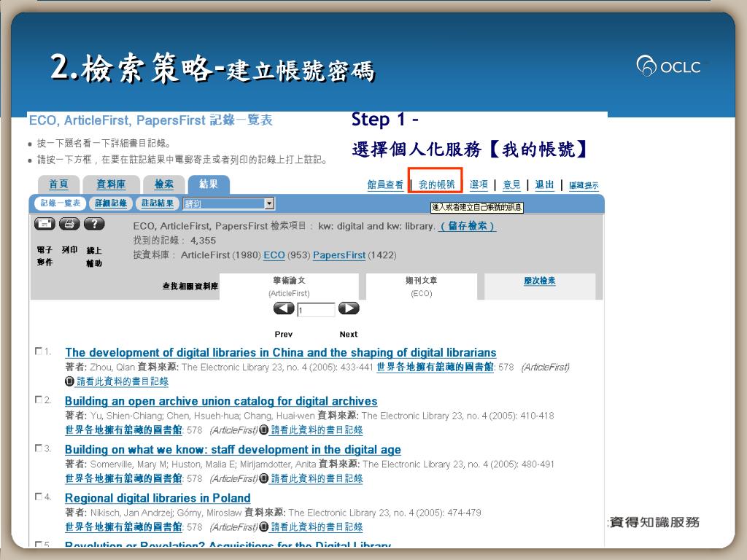Switch to the 檢索 tab

(163, 184)
